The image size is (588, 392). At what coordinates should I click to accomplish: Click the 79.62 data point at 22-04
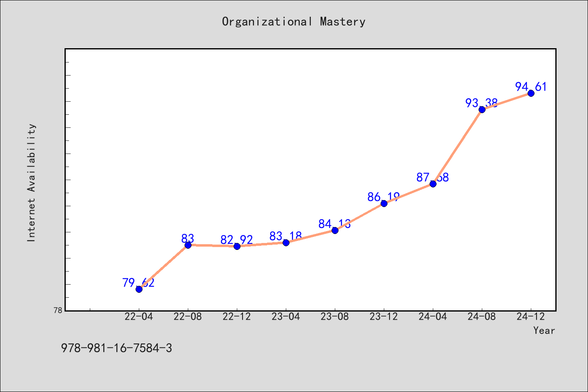point(139,289)
